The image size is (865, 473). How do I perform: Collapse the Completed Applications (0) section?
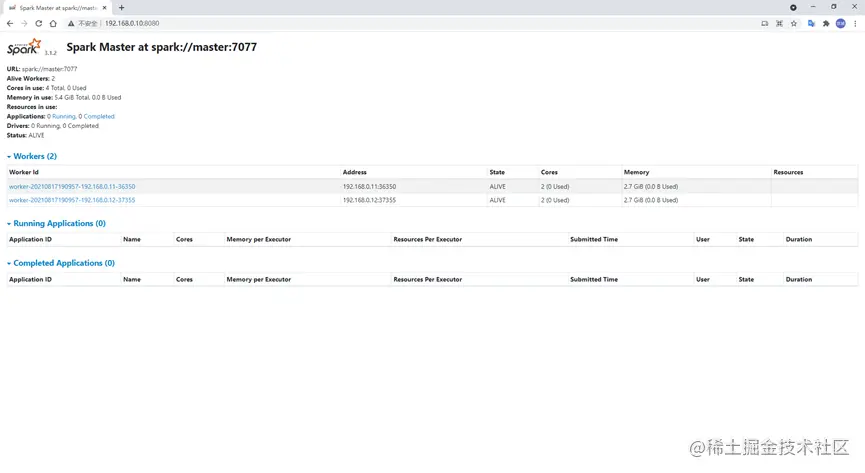pyautogui.click(x=61, y=263)
